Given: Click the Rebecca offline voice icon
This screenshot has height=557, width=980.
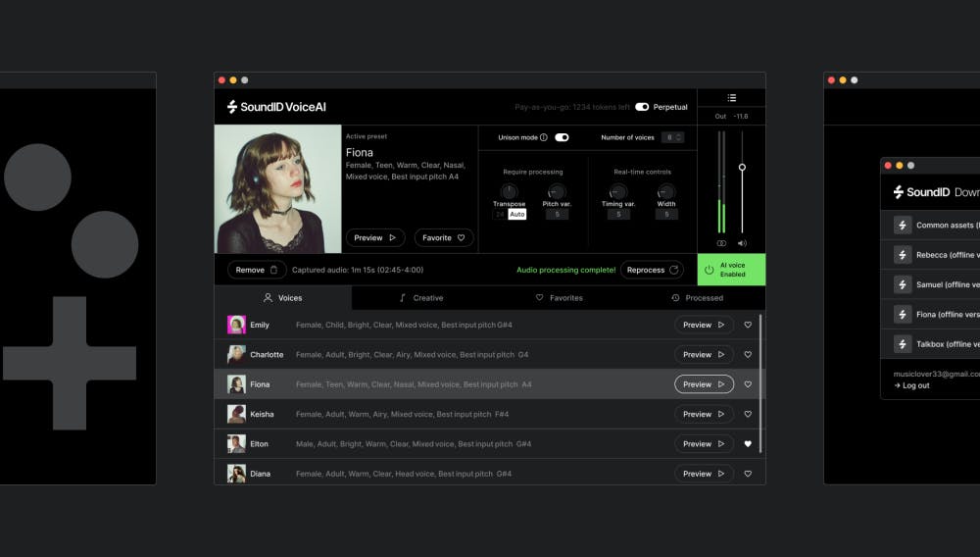Looking at the screenshot, I should point(903,255).
